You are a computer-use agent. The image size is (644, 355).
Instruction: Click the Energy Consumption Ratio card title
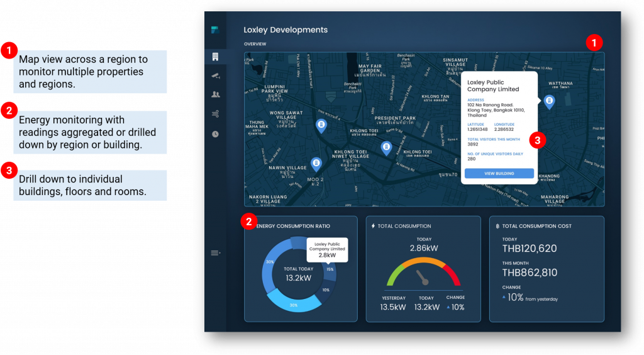point(293,226)
